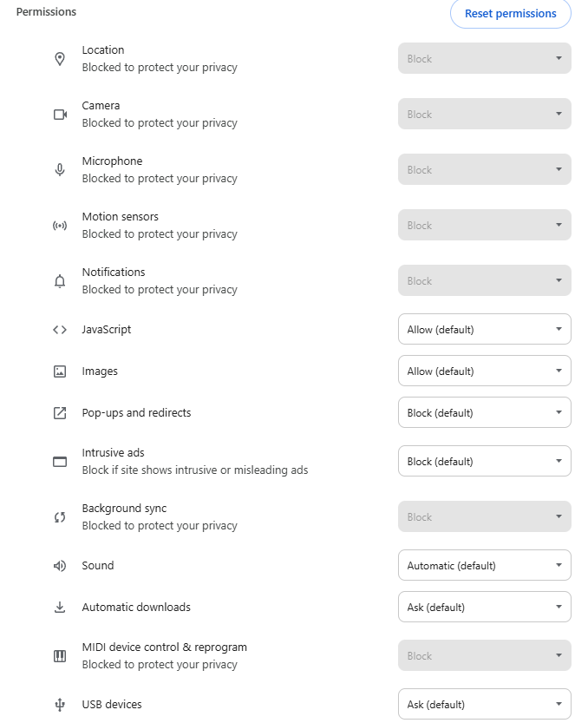Click the Camera permission icon
The height and width of the screenshot is (723, 588).
(x=60, y=115)
